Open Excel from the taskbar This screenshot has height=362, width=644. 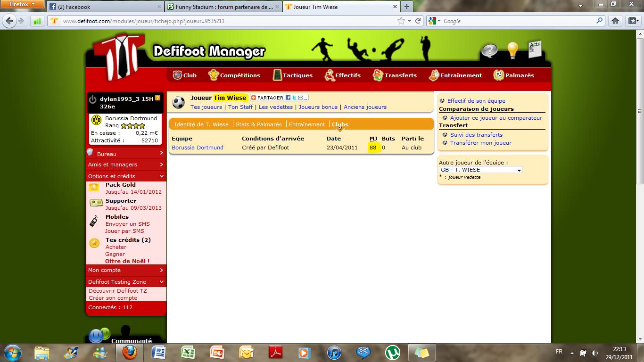click(188, 352)
